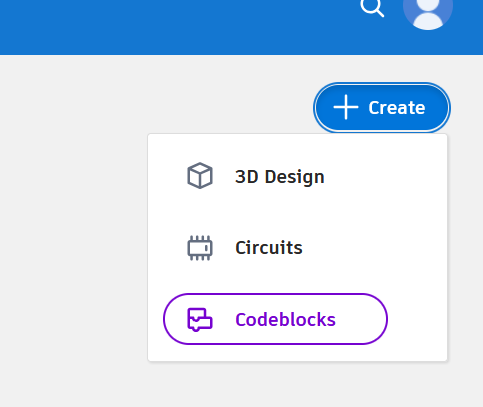Screen dimensions: 483x407
Task: Click the blank area right of 3D Design label
Action: tap(383, 177)
